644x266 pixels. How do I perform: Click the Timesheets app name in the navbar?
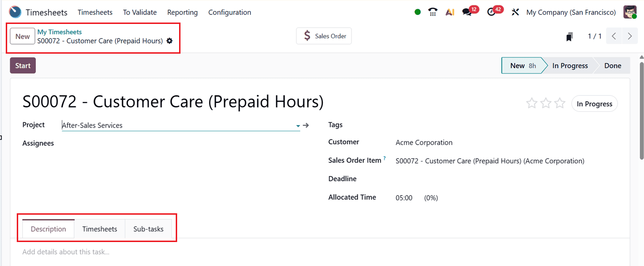(x=46, y=12)
